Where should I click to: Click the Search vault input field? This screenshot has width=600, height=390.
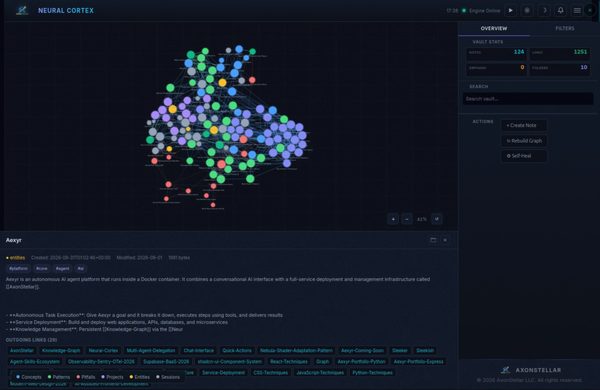pos(528,99)
